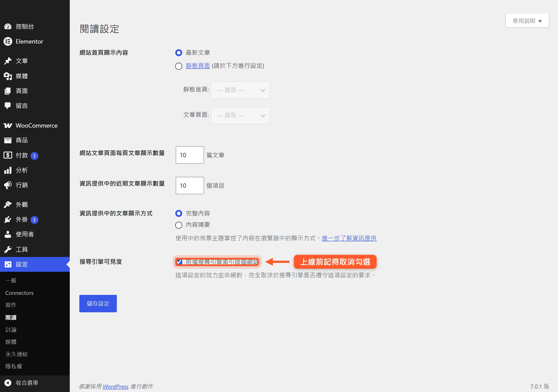Click the Elementor logo icon

(x=8, y=42)
